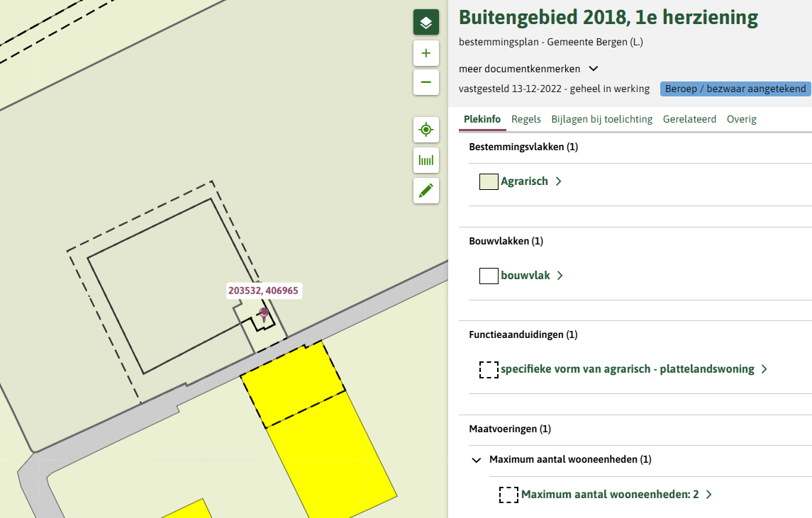Click the Bestemmingsvlakken (1) heading
The height and width of the screenshot is (518, 812).
523,147
